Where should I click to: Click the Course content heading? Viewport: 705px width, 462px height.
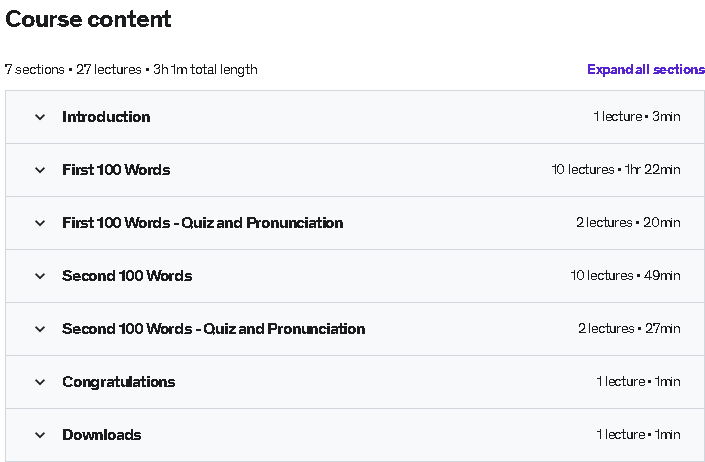(x=88, y=19)
